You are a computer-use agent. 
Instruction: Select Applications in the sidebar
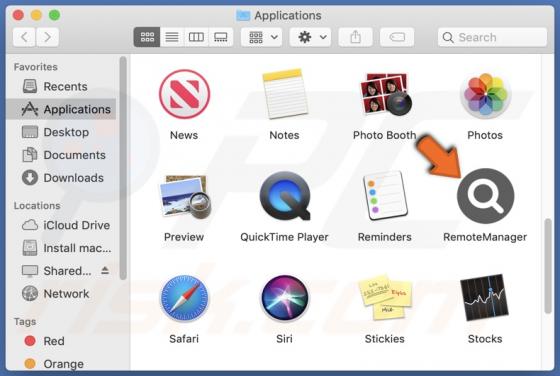tap(61, 109)
